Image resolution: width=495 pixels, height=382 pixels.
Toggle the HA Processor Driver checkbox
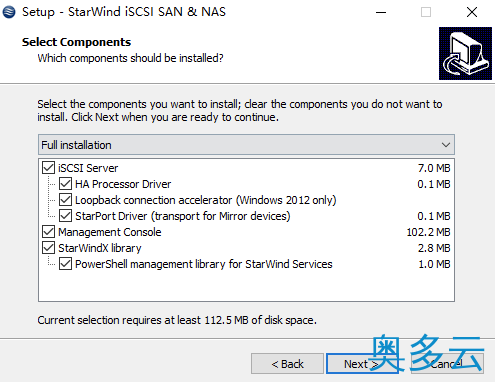[65, 184]
